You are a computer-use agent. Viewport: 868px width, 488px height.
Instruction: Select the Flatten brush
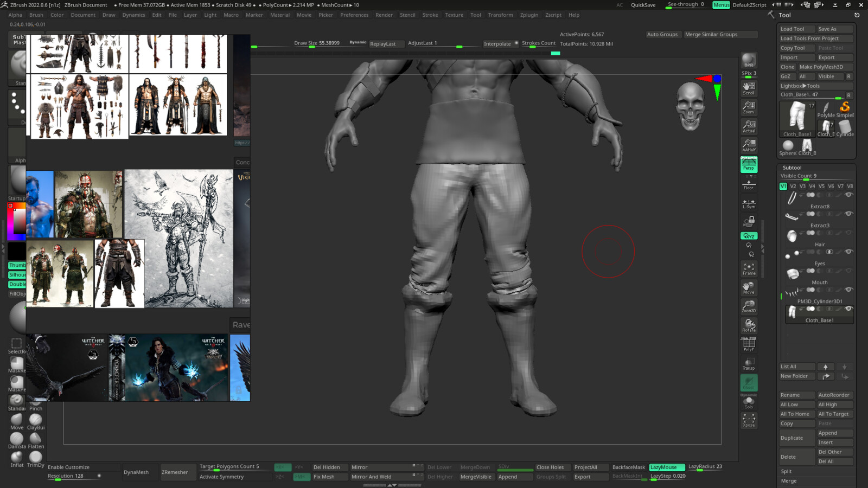click(36, 440)
